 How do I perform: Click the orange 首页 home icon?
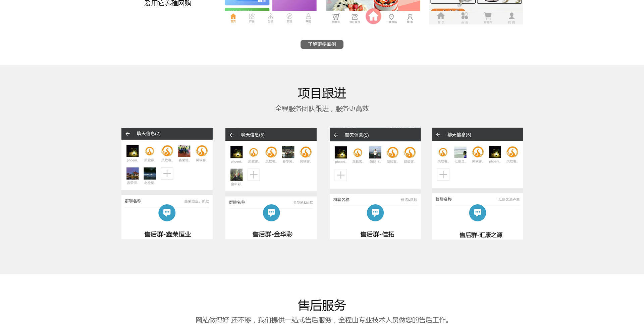click(x=233, y=17)
